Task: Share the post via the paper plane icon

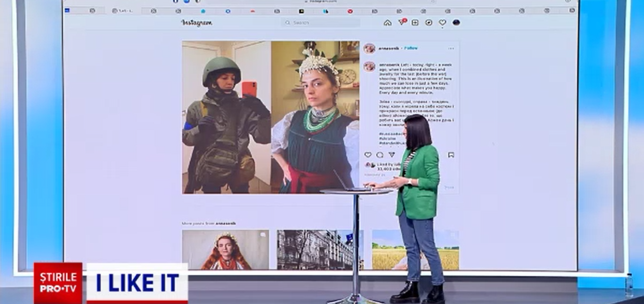Action: (391, 155)
